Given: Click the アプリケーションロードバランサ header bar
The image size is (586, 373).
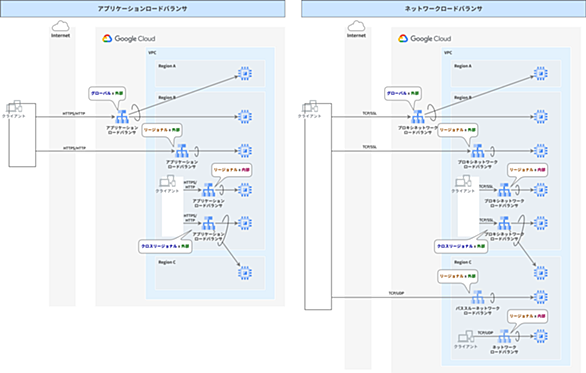Looking at the screenshot, I should [x=142, y=9].
